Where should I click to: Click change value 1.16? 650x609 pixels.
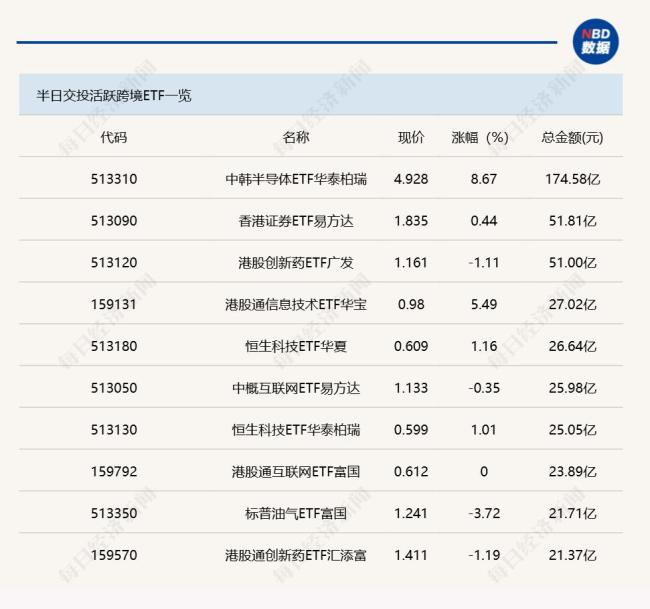484,346
